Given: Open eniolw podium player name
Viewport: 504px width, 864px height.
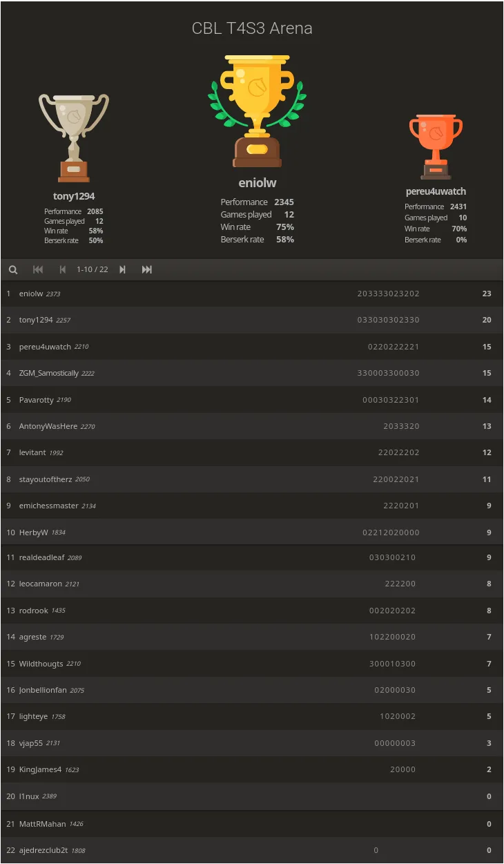Looking at the screenshot, I should (x=257, y=183).
